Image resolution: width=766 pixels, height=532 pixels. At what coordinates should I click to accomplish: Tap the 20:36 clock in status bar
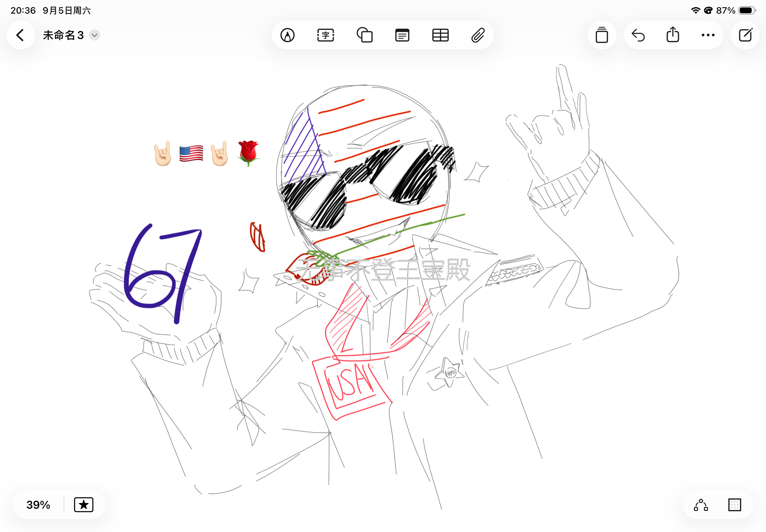pyautogui.click(x=23, y=10)
